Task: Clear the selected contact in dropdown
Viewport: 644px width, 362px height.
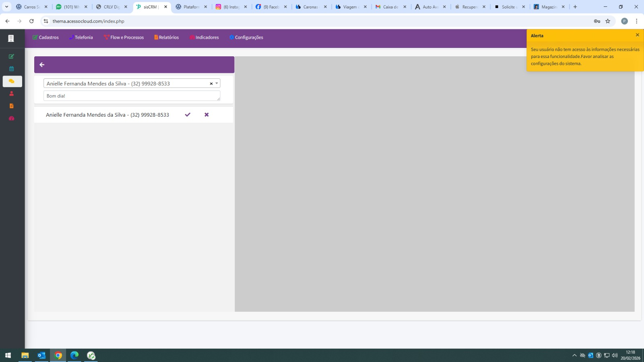Action: pyautogui.click(x=211, y=84)
